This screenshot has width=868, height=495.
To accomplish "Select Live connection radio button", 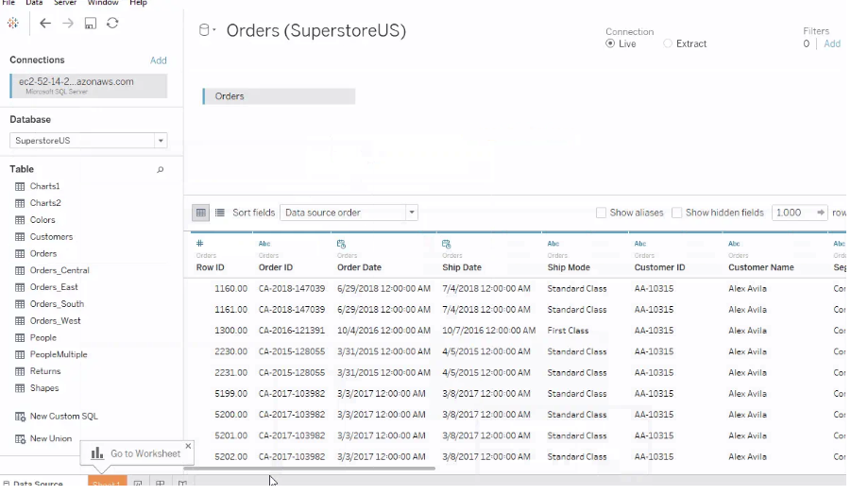I will pyautogui.click(x=610, y=43).
